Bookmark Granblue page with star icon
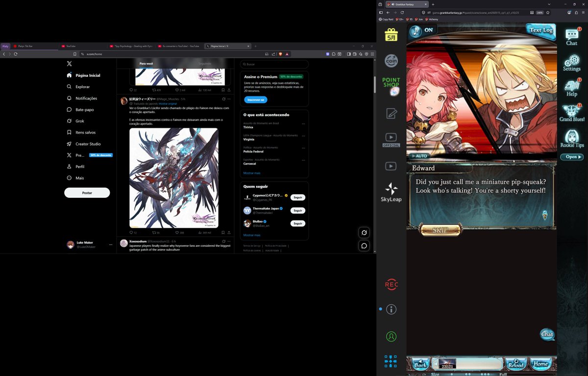 click(x=548, y=12)
